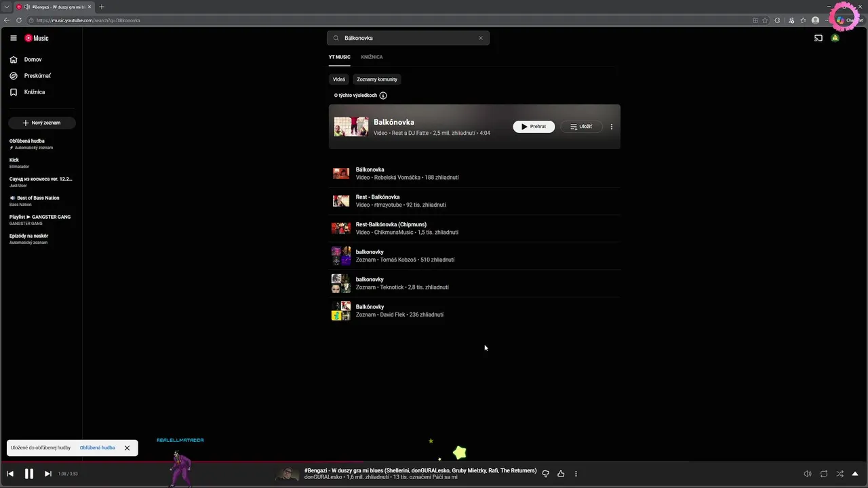The height and width of the screenshot is (488, 868).
Task: Bookmark this page with star icon
Action: coord(766,20)
